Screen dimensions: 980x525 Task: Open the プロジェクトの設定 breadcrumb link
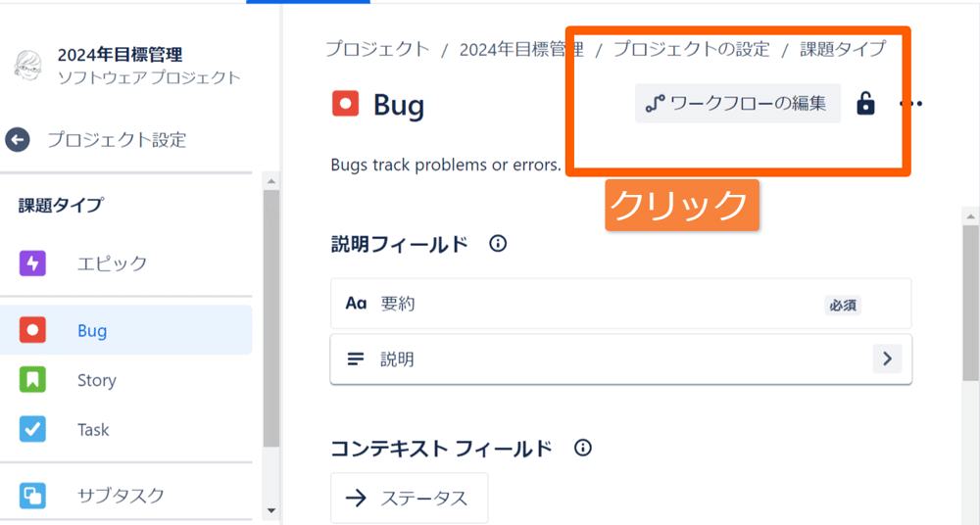point(691,49)
